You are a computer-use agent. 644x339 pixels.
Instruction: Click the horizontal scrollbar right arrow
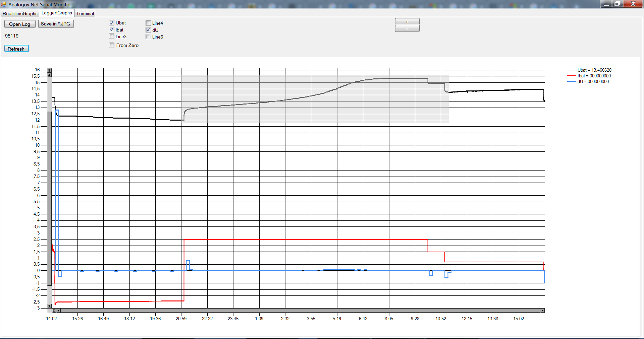pos(542,311)
